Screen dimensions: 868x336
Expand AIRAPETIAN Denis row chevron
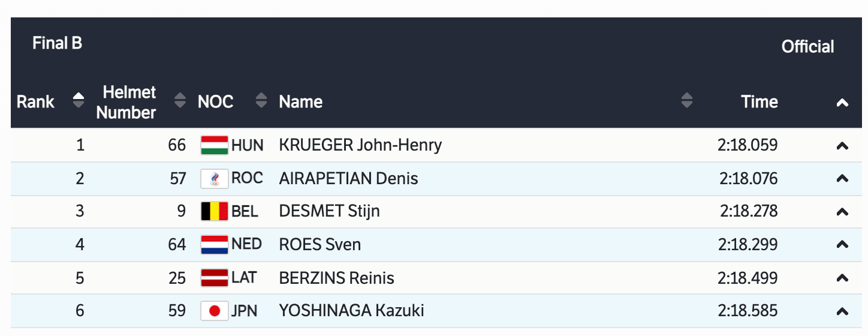coord(842,179)
